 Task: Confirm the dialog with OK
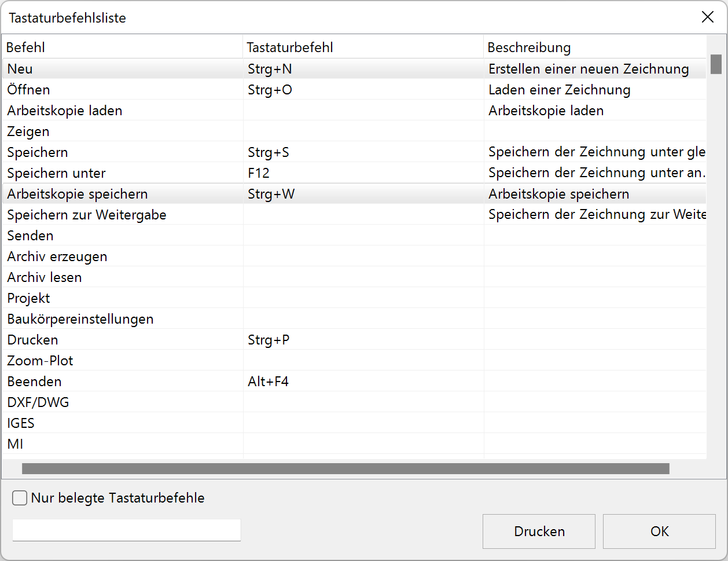tap(659, 531)
